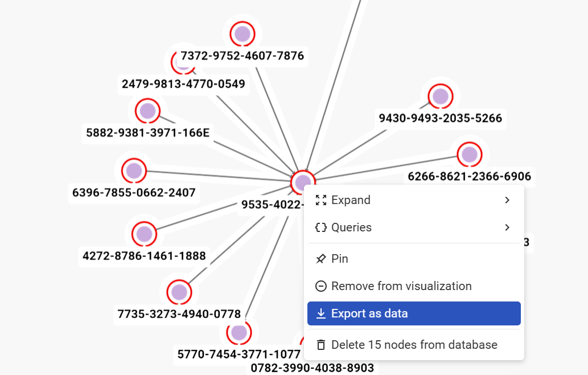Click the Queries curly braces icon
This screenshot has height=375, width=588.
pyautogui.click(x=321, y=227)
